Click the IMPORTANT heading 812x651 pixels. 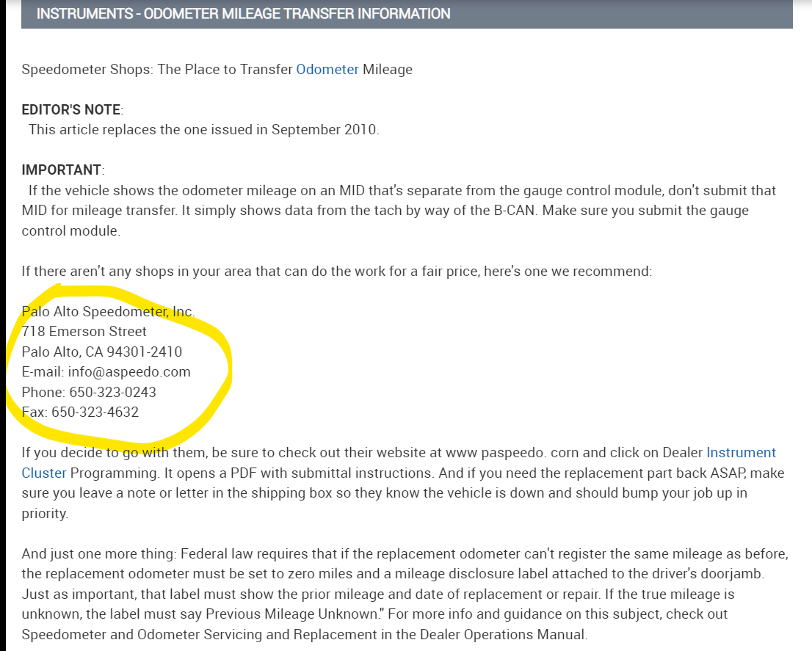[62, 170]
